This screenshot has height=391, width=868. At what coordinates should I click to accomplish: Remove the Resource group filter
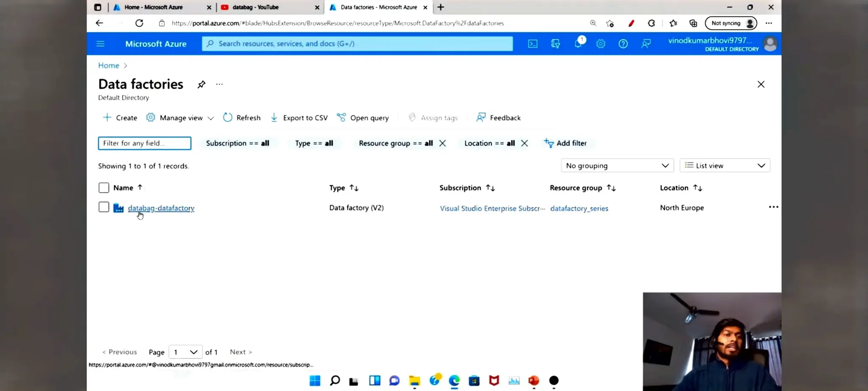(x=442, y=143)
